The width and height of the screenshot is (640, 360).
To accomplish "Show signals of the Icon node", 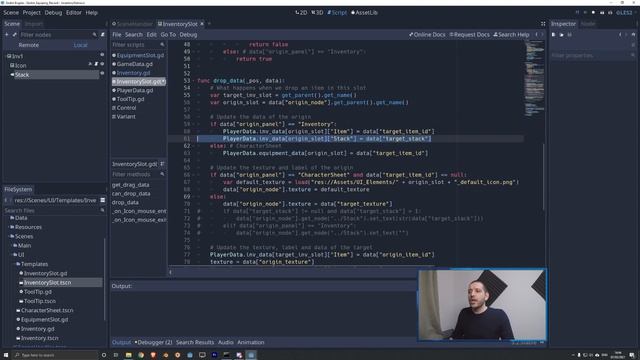I will [90, 64].
